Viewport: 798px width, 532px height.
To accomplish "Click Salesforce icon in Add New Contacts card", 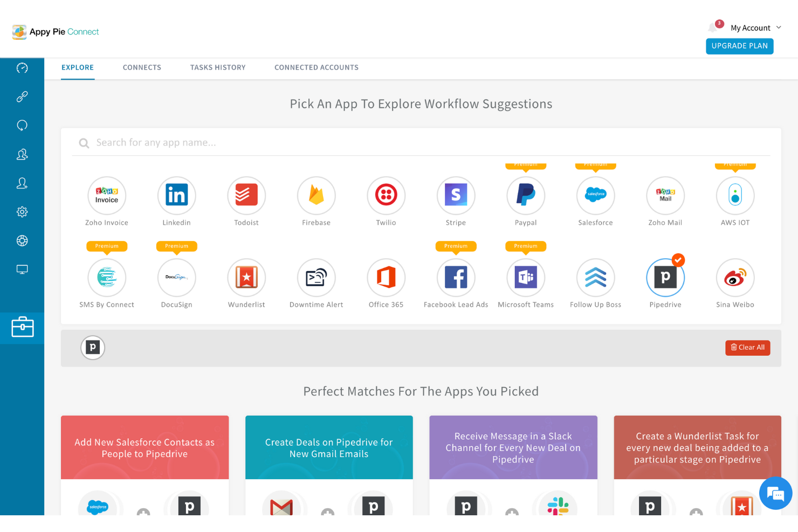I will click(98, 506).
